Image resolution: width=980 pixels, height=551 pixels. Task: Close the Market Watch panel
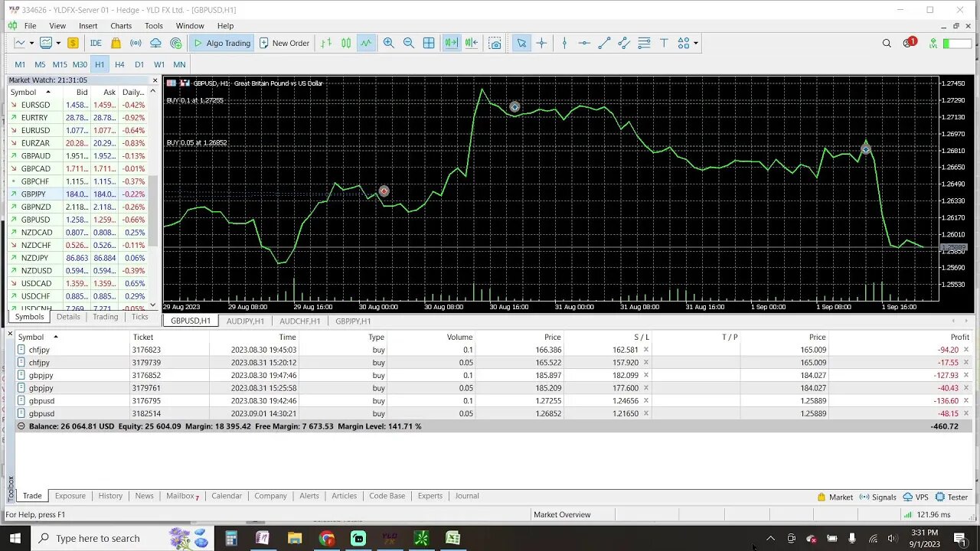pyautogui.click(x=155, y=80)
